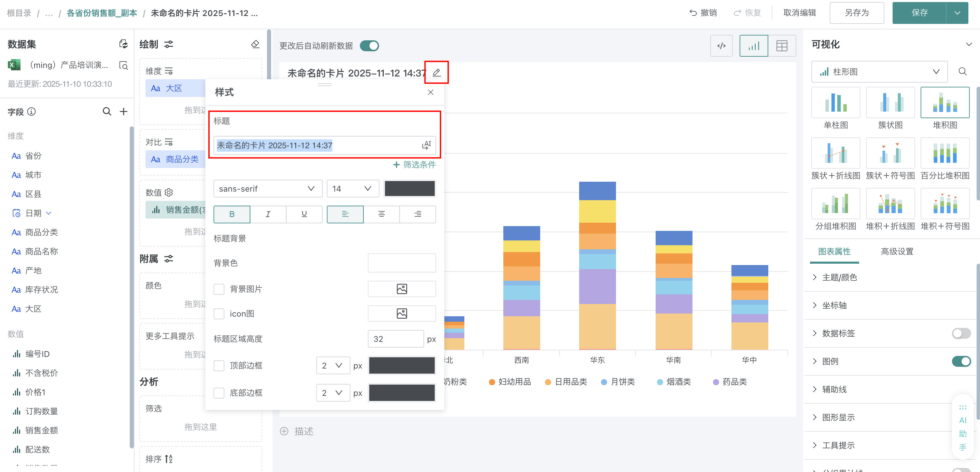Open the sans-serif font dropdown

tap(267, 189)
